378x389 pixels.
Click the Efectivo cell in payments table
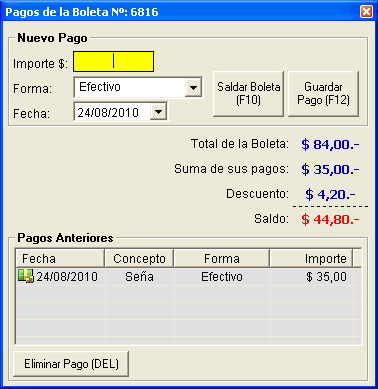[222, 277]
